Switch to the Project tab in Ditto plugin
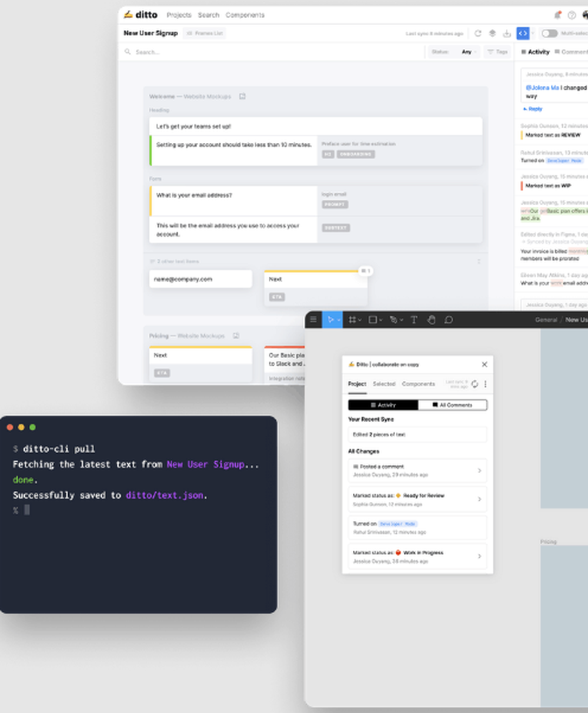Viewport: 588px width, 713px height. pos(357,384)
